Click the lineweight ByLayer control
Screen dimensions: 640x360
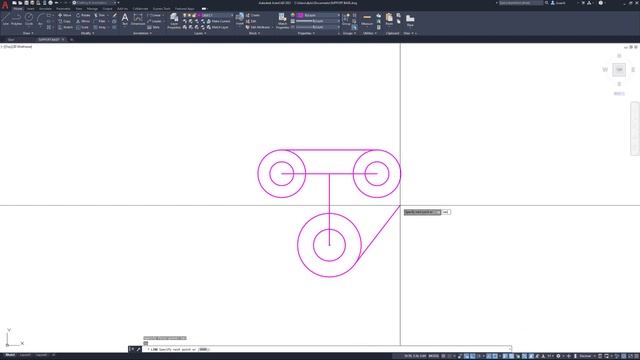point(318,21)
